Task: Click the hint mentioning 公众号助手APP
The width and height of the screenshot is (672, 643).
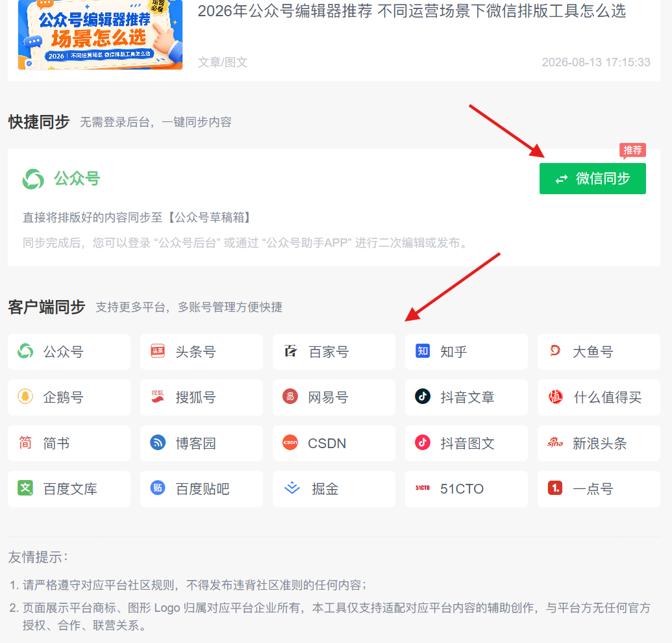Action: (246, 243)
